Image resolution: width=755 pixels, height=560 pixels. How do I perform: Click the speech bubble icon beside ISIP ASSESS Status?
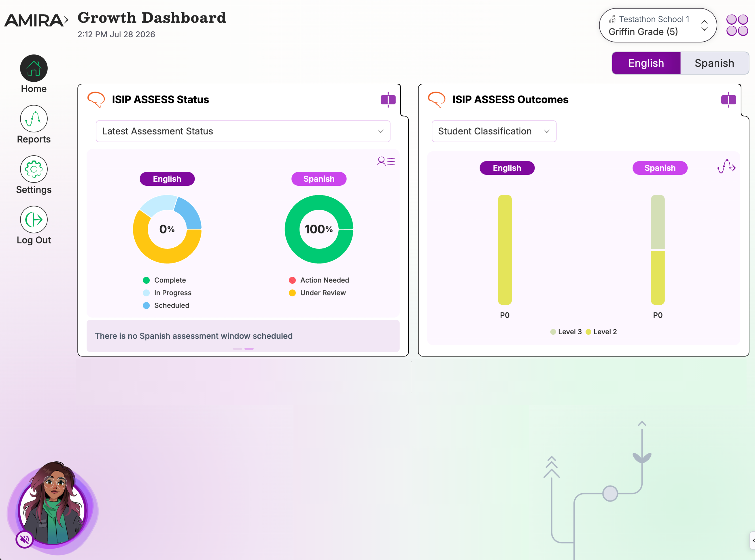click(x=96, y=99)
